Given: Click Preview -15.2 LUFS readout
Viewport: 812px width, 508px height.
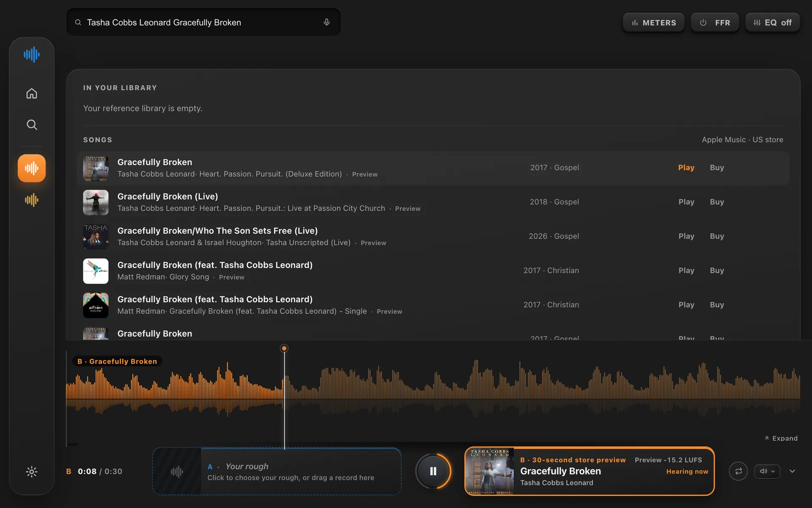Looking at the screenshot, I should (x=668, y=460).
